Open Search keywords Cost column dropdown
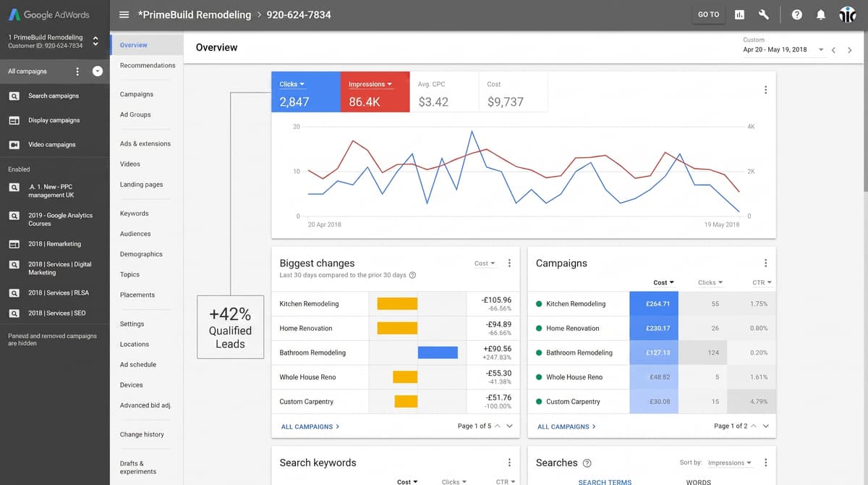Image resolution: width=868 pixels, height=485 pixels. [x=407, y=481]
